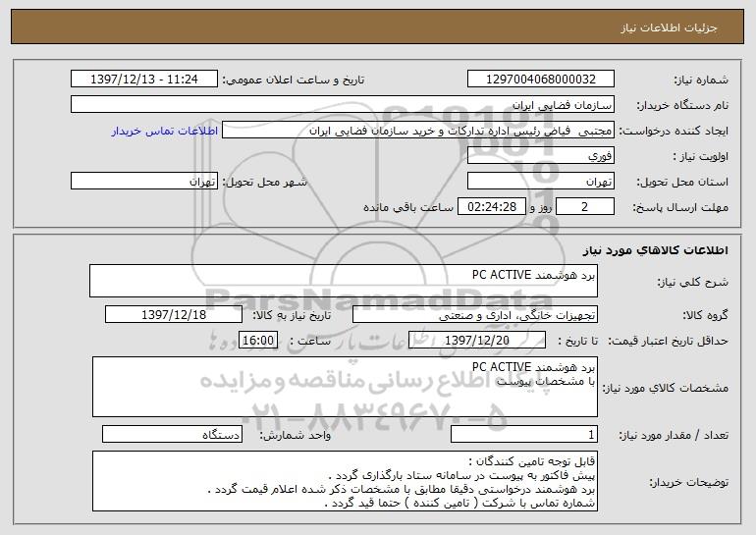Click the تاریخ نیاز به کالا label

point(292,315)
